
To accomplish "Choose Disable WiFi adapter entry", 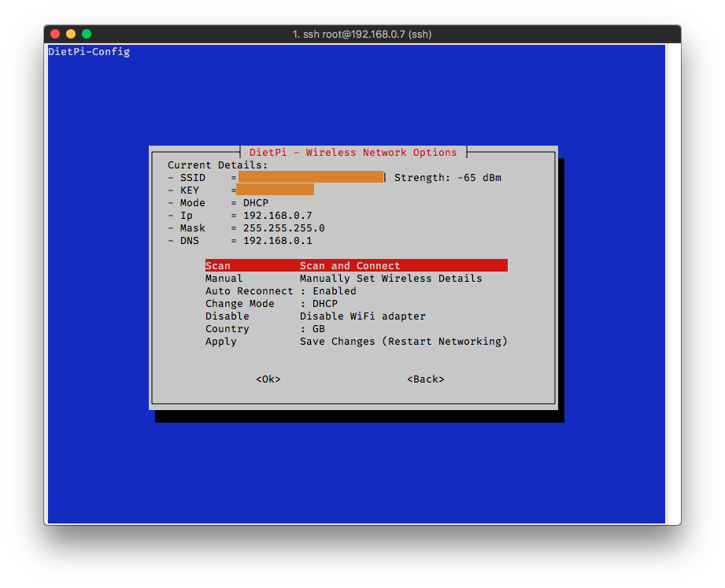I will [x=316, y=316].
